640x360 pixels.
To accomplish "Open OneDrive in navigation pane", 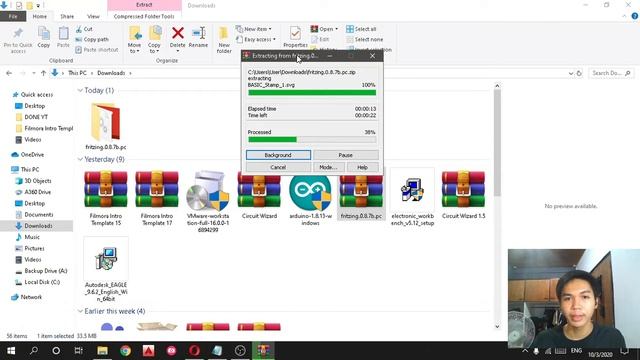I will 32,155.
